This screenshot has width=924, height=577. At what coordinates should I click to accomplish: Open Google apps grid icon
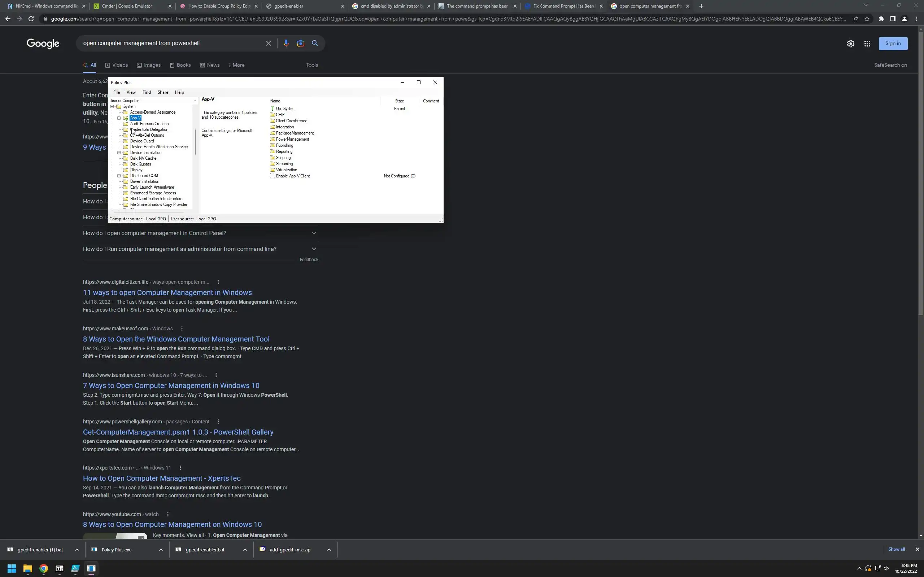(x=867, y=44)
